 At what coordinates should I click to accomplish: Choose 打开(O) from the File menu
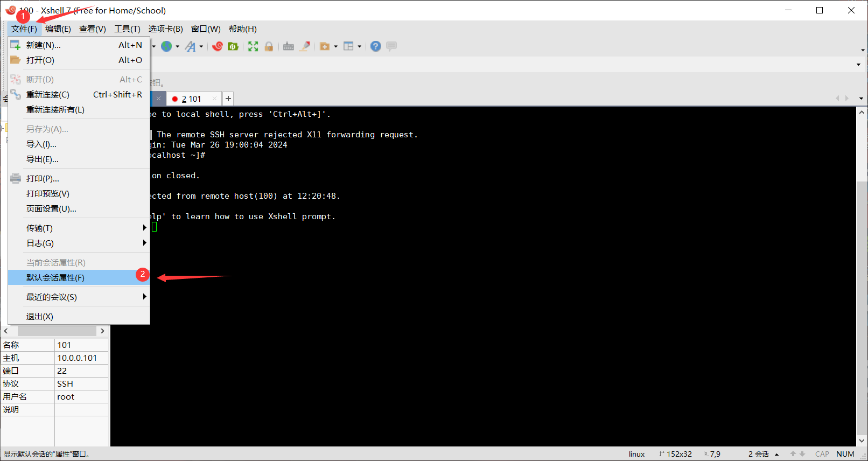(x=79, y=60)
